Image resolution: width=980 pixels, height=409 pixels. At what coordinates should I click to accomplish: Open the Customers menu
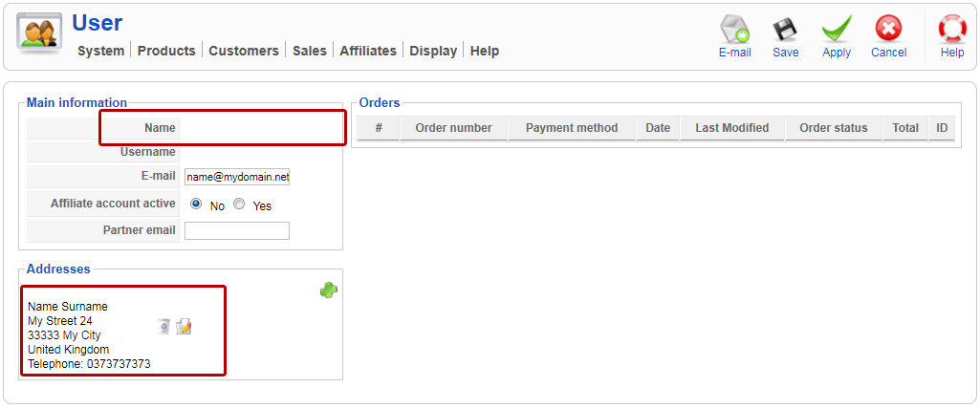point(244,51)
